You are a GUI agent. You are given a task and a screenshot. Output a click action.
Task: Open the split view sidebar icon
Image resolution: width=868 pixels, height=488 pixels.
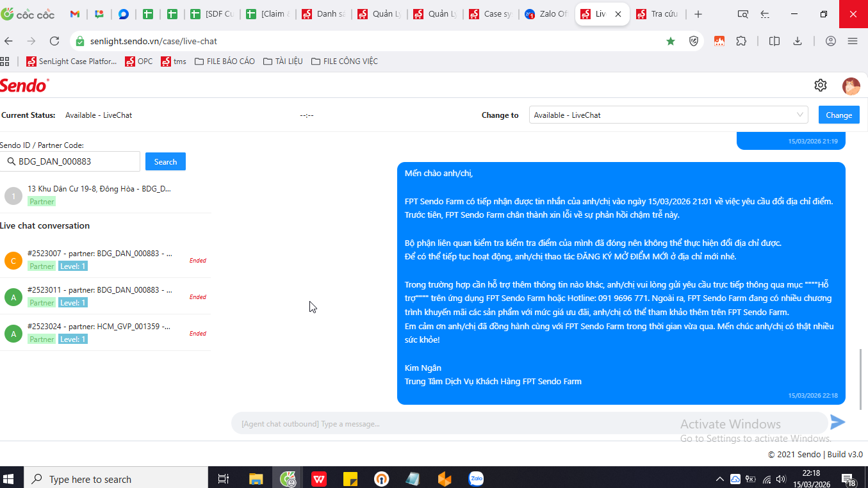[x=774, y=41]
